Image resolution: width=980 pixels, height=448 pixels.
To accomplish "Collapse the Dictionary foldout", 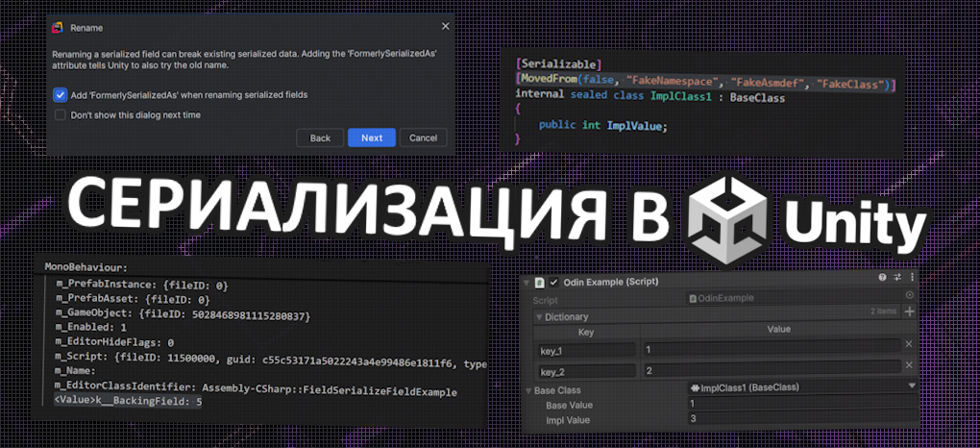I will point(539,316).
